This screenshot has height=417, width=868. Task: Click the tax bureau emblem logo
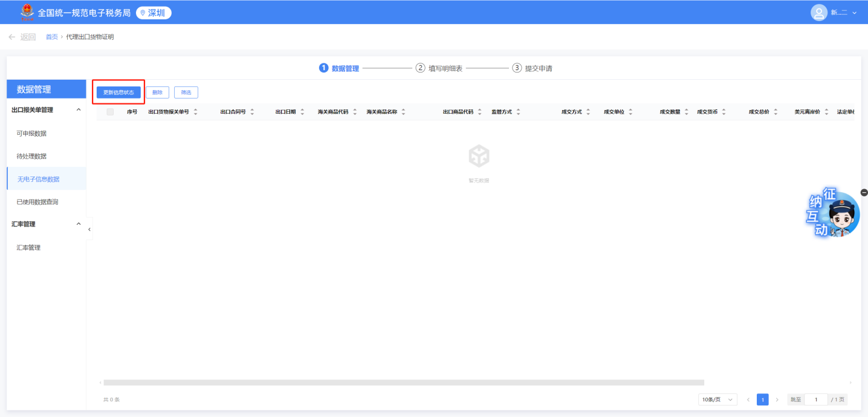pos(27,12)
